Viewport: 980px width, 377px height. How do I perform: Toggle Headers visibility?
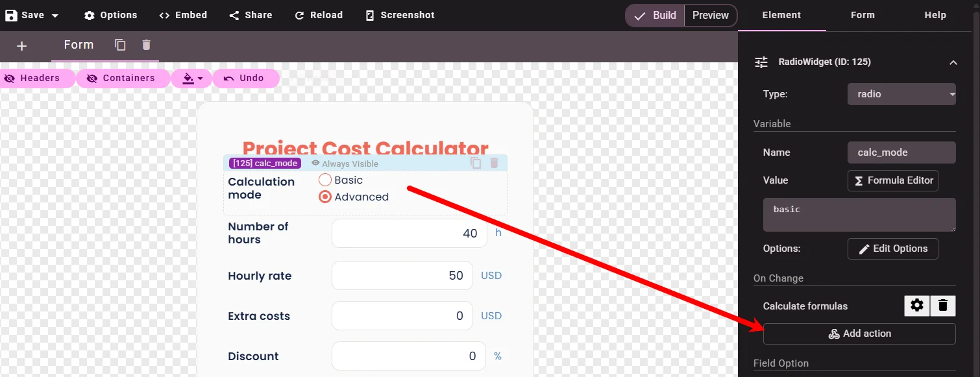click(x=32, y=78)
